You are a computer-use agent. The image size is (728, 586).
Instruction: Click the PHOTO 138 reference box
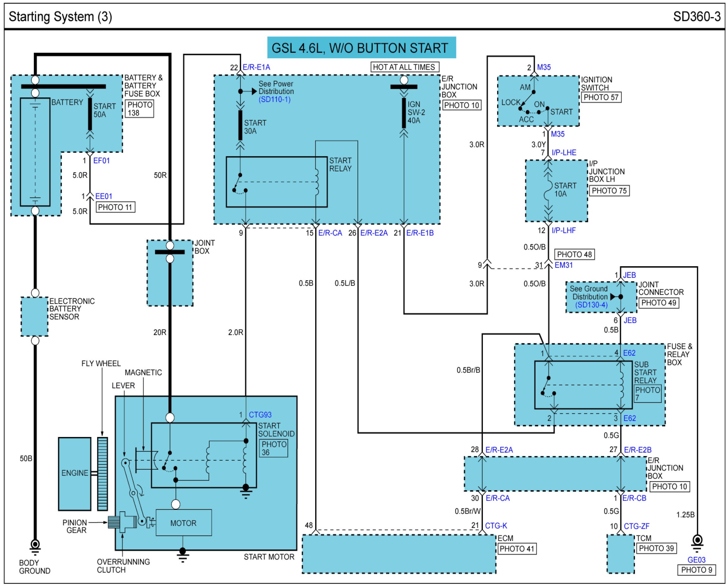click(x=139, y=109)
